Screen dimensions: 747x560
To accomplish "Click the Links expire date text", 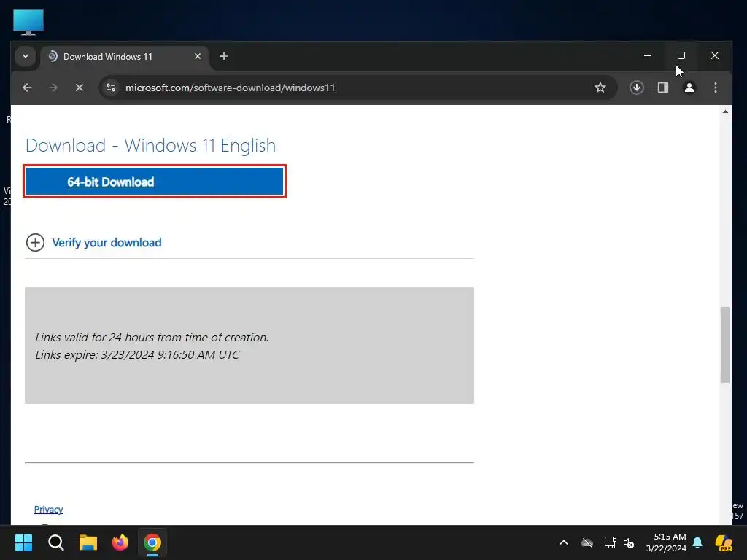I will tap(137, 355).
